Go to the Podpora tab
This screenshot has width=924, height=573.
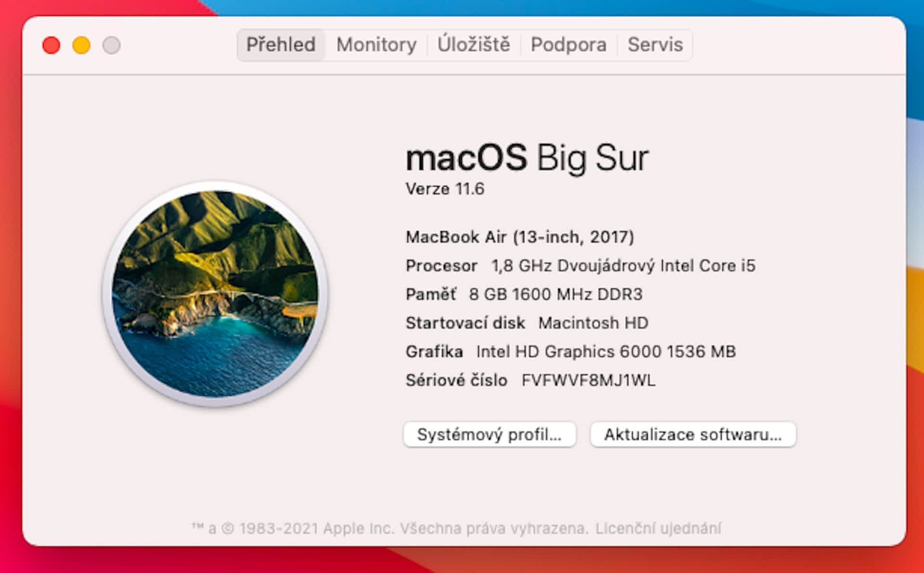(x=568, y=45)
